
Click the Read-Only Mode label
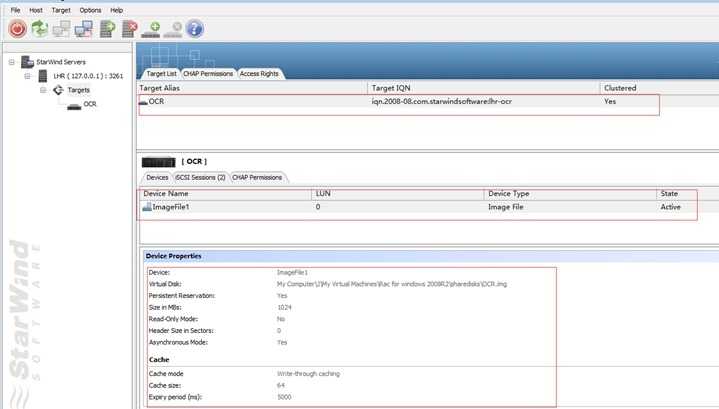coord(173,319)
